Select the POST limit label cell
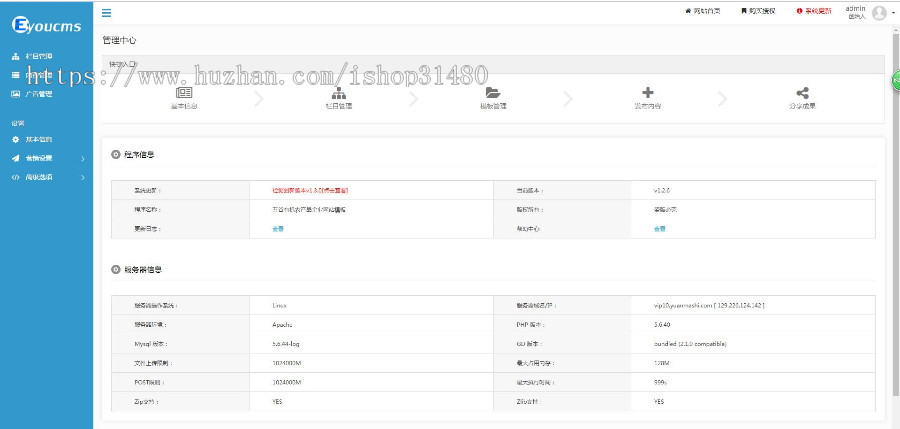This screenshot has width=900, height=429. [180, 382]
